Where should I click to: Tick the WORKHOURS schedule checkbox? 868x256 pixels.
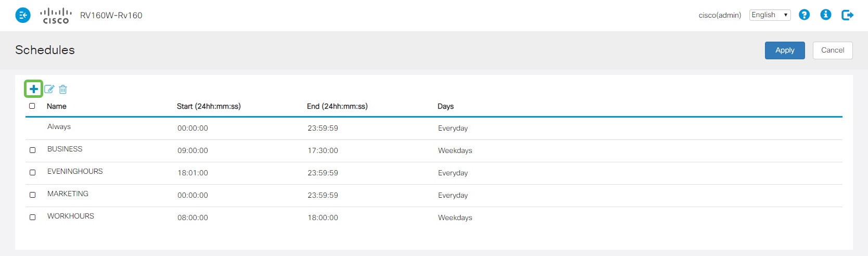(33, 217)
